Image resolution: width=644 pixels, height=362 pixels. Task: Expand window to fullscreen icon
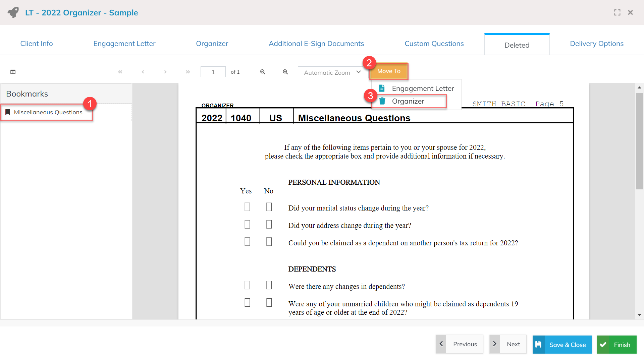pyautogui.click(x=617, y=12)
